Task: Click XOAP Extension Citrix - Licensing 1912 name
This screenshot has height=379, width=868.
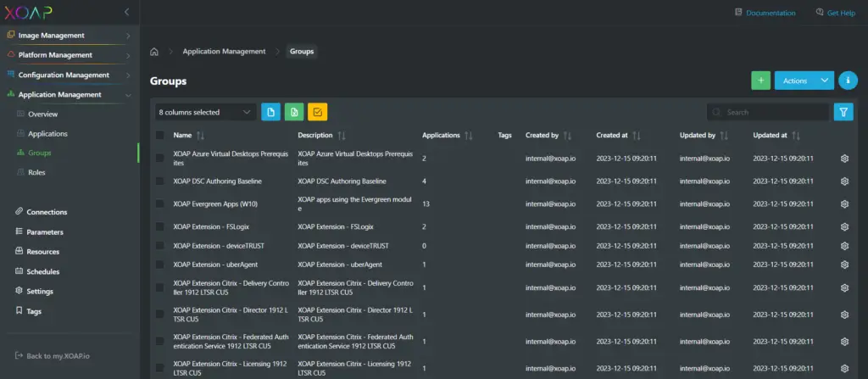Action: tap(231, 368)
